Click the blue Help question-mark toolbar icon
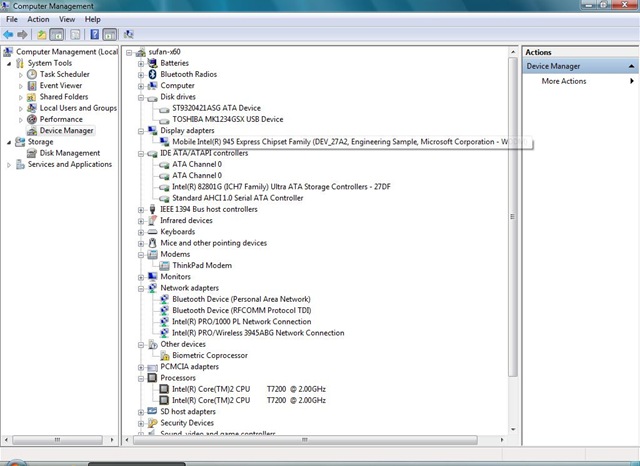The image size is (640, 466). (94, 35)
